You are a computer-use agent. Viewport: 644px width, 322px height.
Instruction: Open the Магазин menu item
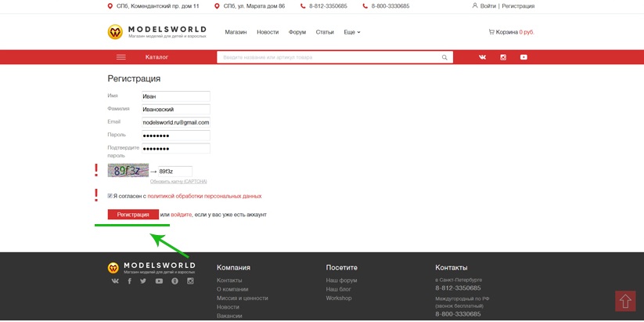[236, 32]
